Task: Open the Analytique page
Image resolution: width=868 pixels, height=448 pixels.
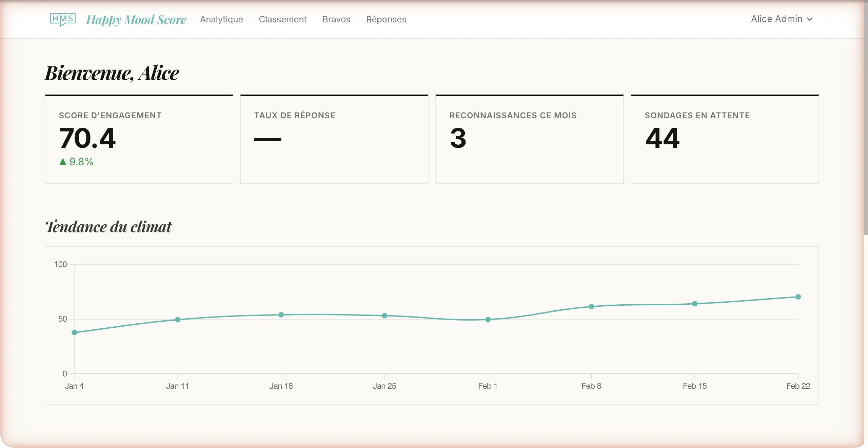Action: point(221,19)
